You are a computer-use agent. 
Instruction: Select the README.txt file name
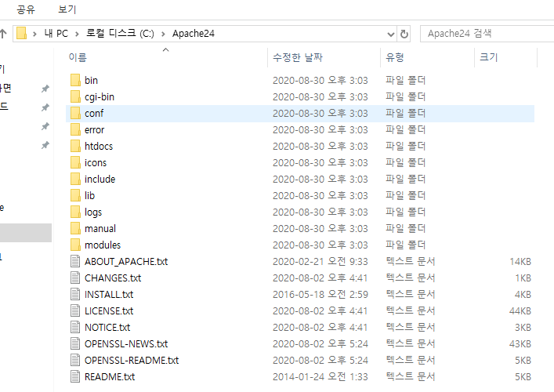110,376
